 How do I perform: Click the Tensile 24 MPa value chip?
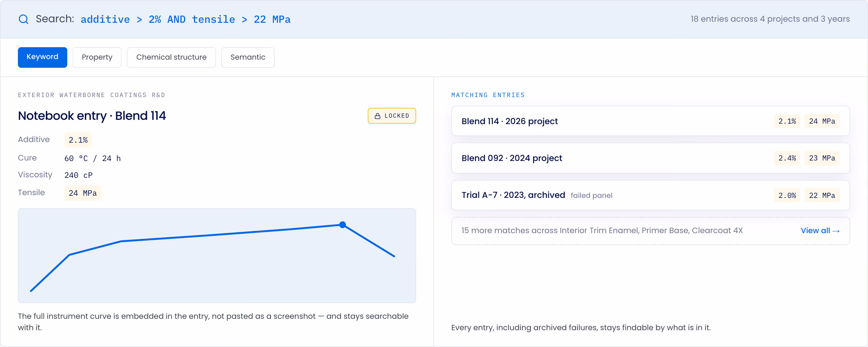[x=83, y=193]
